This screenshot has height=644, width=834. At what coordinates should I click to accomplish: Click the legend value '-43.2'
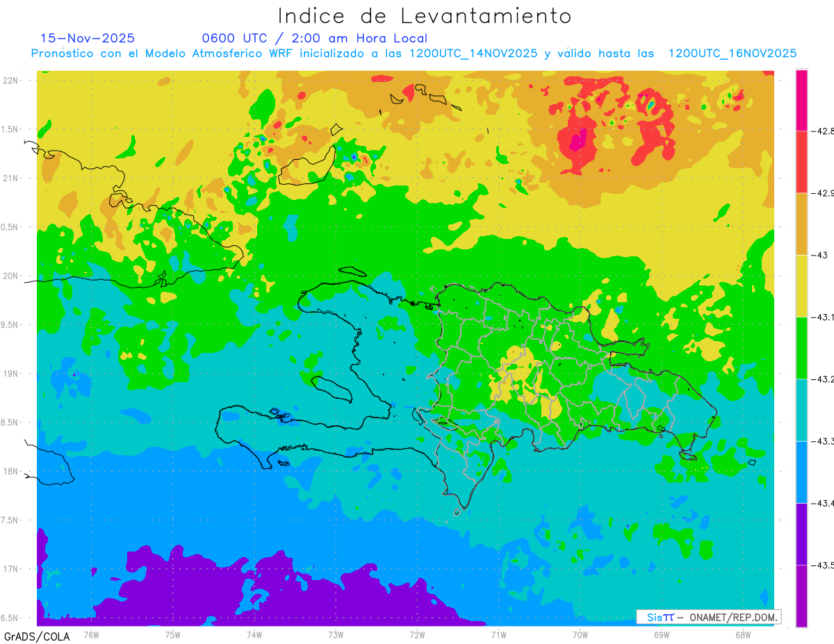(x=822, y=379)
